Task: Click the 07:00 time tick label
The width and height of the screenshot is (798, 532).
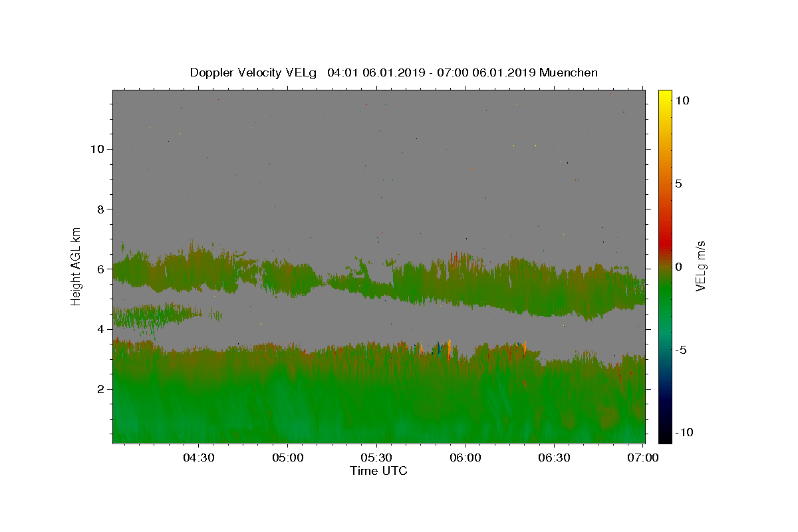Action: pyautogui.click(x=643, y=458)
